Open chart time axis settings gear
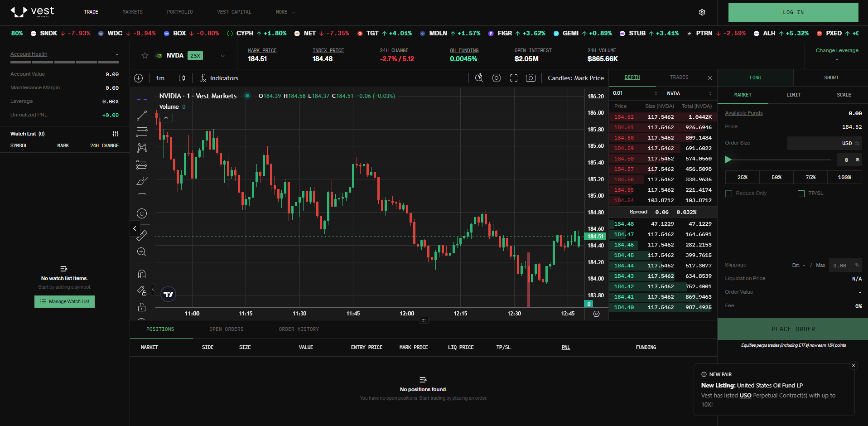 click(x=596, y=314)
